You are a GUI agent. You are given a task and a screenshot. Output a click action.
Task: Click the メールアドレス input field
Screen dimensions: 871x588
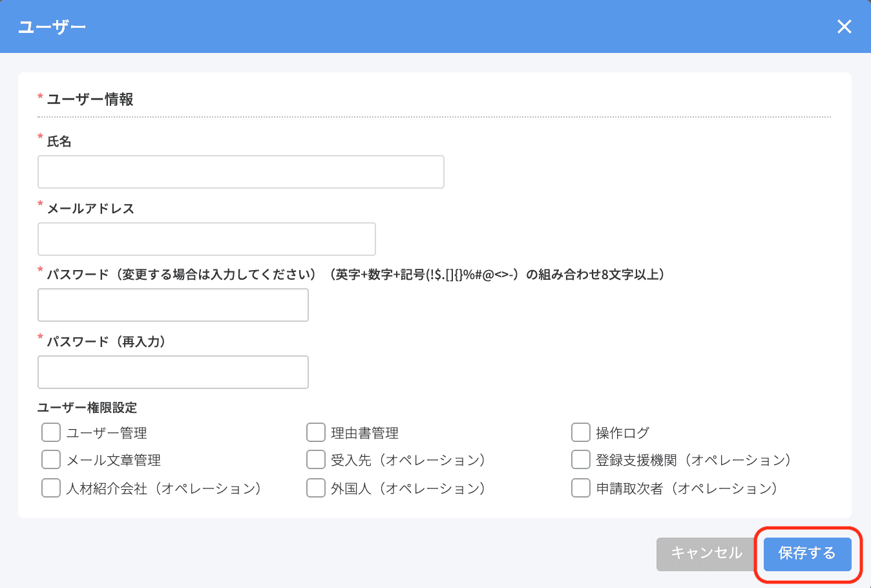pos(206,238)
